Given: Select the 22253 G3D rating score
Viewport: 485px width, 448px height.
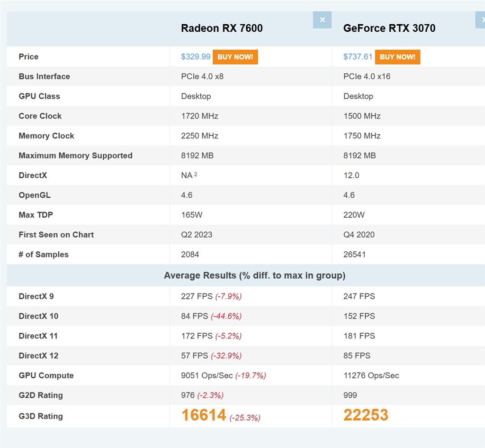Looking at the screenshot, I should click(x=366, y=415).
